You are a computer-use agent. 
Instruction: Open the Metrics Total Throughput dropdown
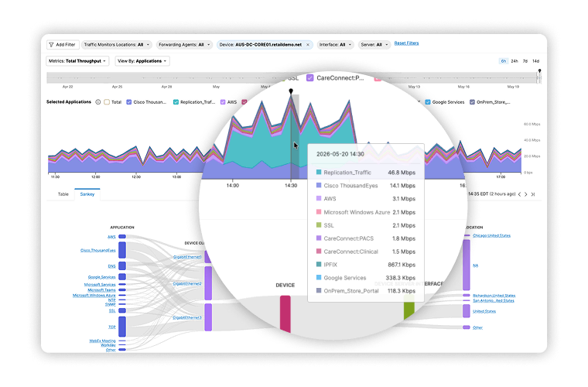(x=77, y=61)
